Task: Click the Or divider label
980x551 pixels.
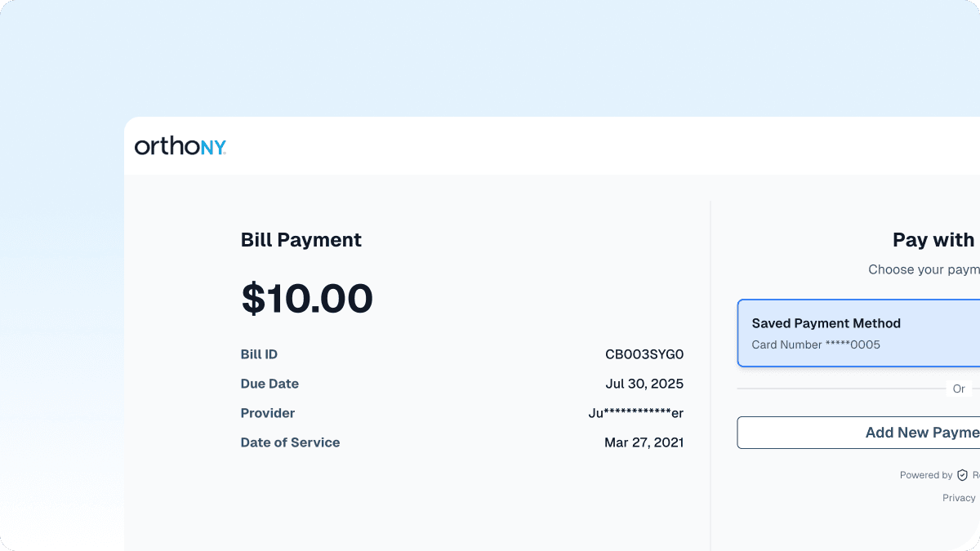Action: pyautogui.click(x=959, y=389)
